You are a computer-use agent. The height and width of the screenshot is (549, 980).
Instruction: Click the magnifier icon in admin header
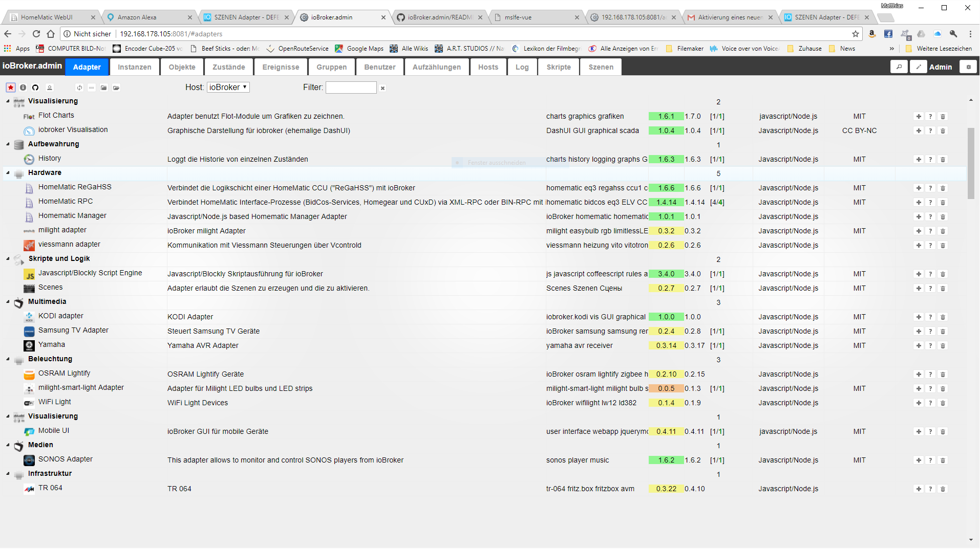click(899, 67)
